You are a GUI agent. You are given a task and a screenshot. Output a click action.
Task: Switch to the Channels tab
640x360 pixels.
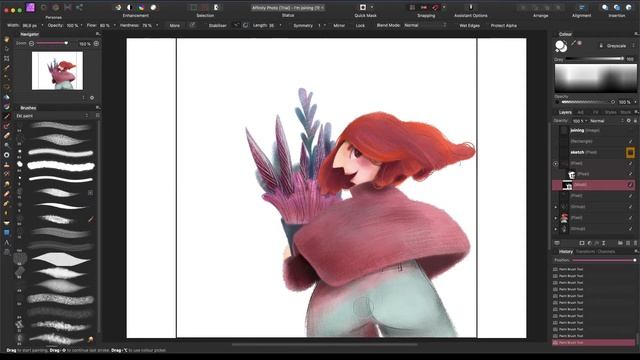click(606, 251)
